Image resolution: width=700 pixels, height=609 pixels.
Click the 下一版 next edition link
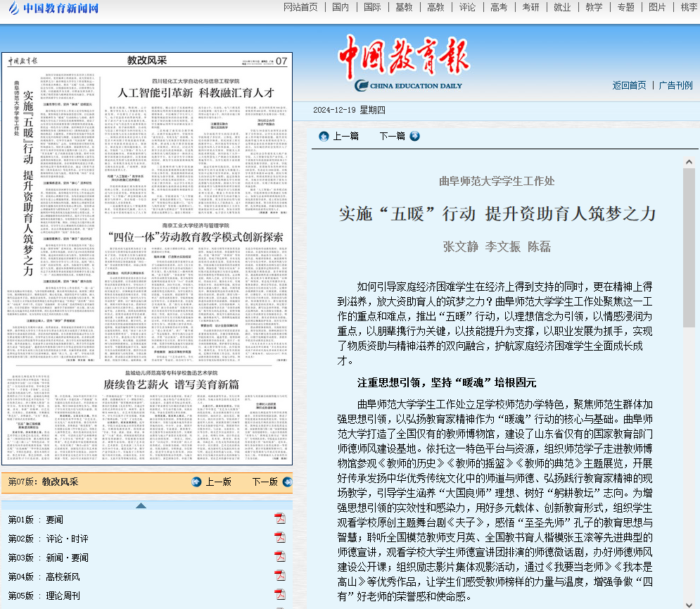pyautogui.click(x=265, y=482)
